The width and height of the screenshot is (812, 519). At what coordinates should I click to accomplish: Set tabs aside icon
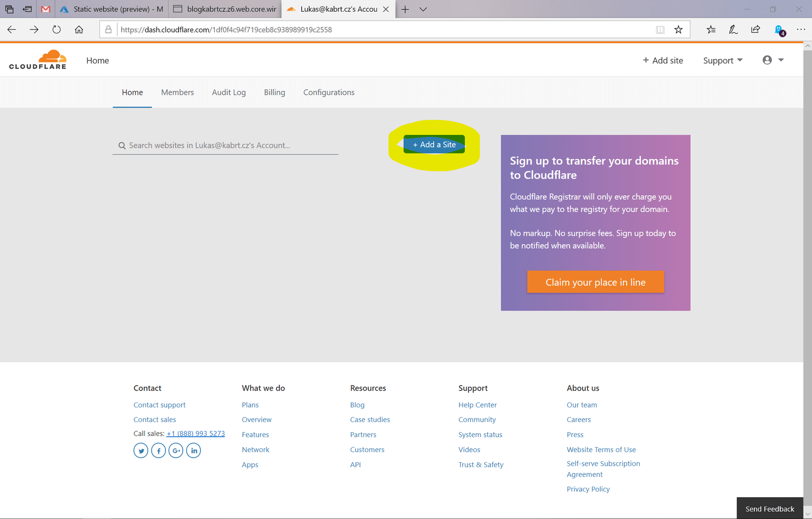click(x=27, y=9)
